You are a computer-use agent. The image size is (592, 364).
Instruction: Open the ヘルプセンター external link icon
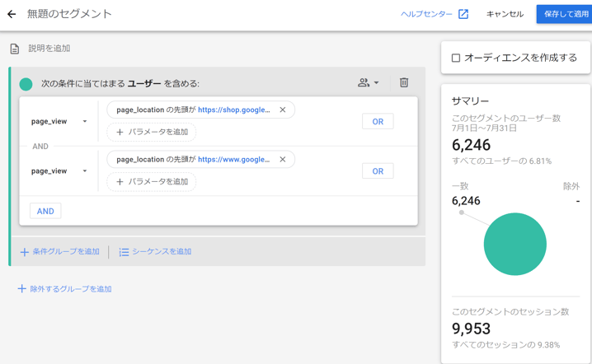point(463,14)
